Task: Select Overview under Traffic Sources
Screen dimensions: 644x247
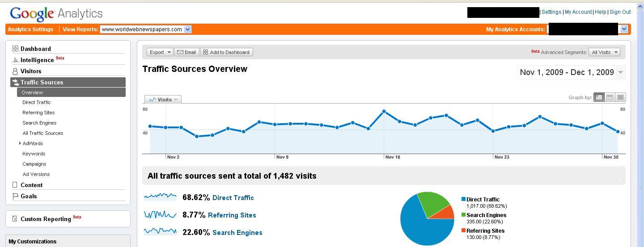Action: (x=71, y=92)
